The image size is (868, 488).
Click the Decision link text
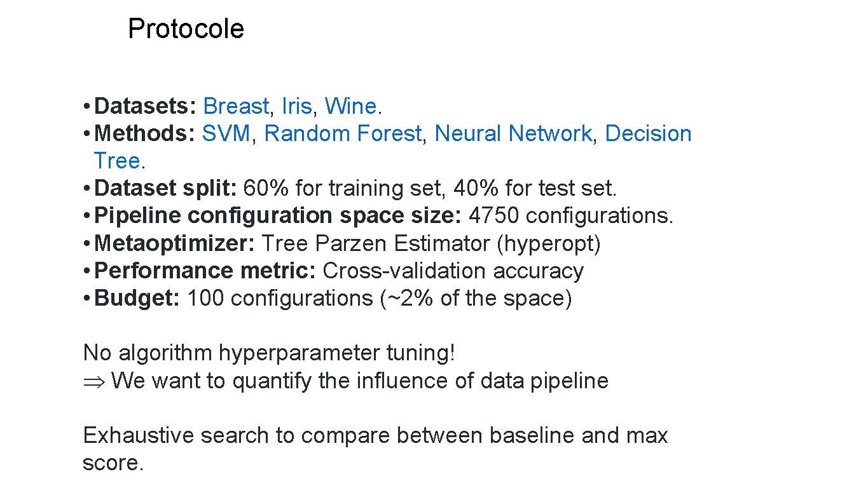click(648, 133)
